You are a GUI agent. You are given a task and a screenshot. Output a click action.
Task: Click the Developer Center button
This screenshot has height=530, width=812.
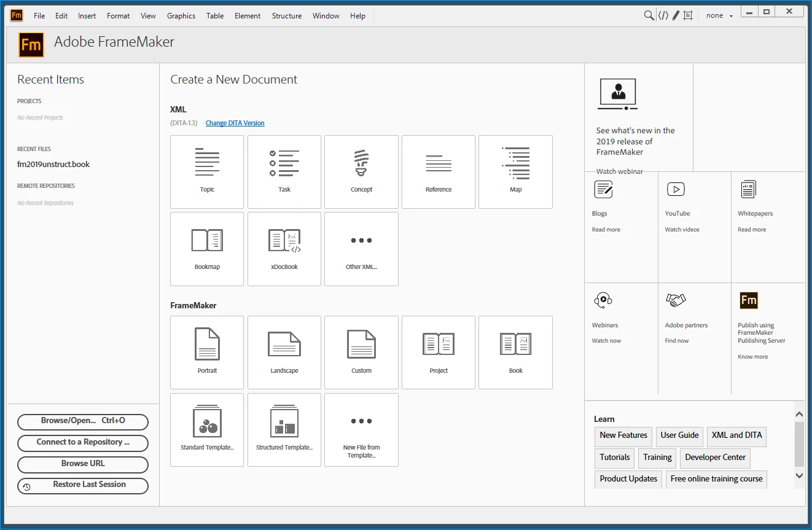pos(715,458)
